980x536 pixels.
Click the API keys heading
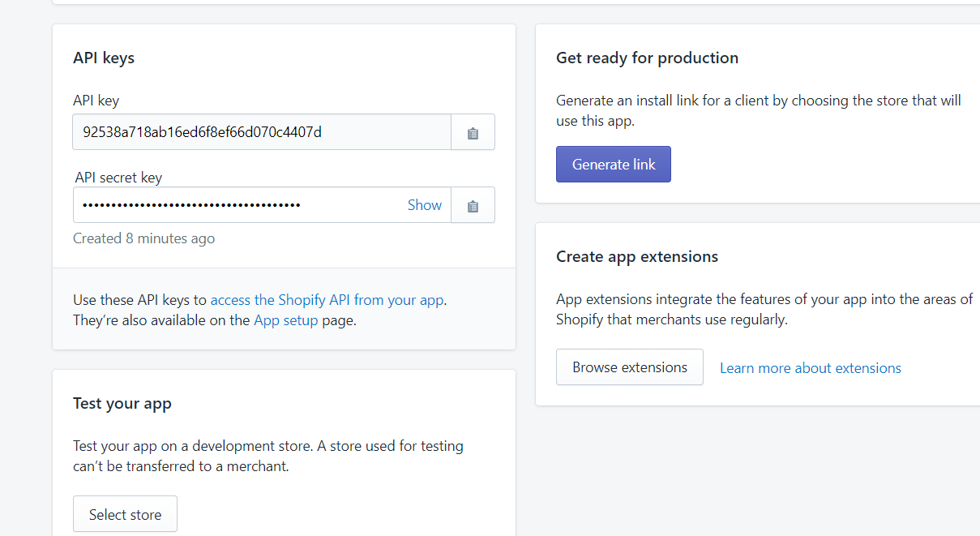(x=104, y=58)
